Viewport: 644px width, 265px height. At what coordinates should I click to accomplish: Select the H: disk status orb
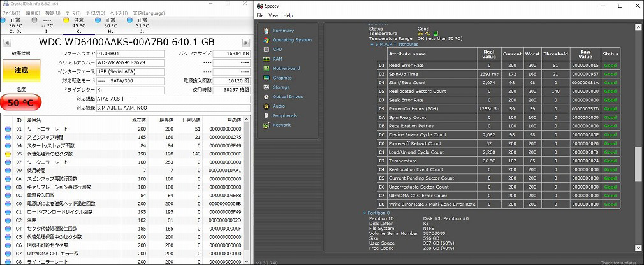coord(98,20)
